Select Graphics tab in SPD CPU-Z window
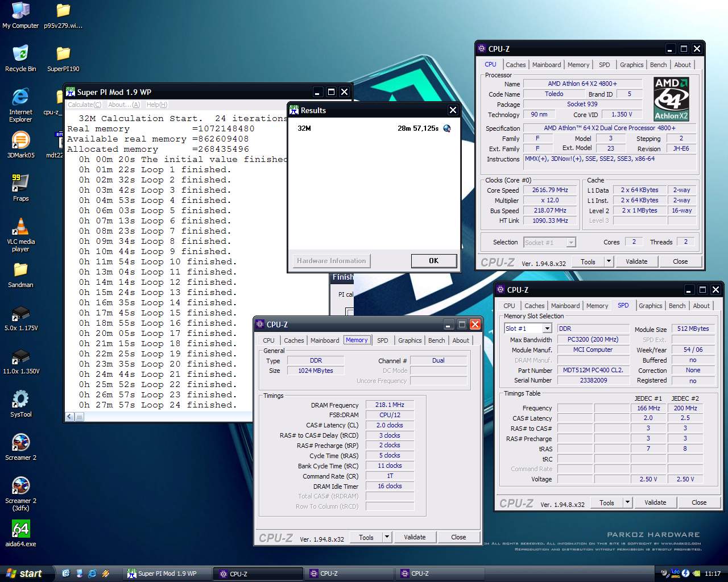728x582 pixels. (650, 306)
